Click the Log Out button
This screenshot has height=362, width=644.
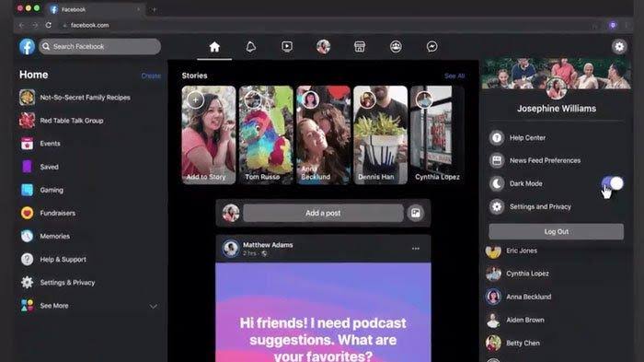[556, 231]
